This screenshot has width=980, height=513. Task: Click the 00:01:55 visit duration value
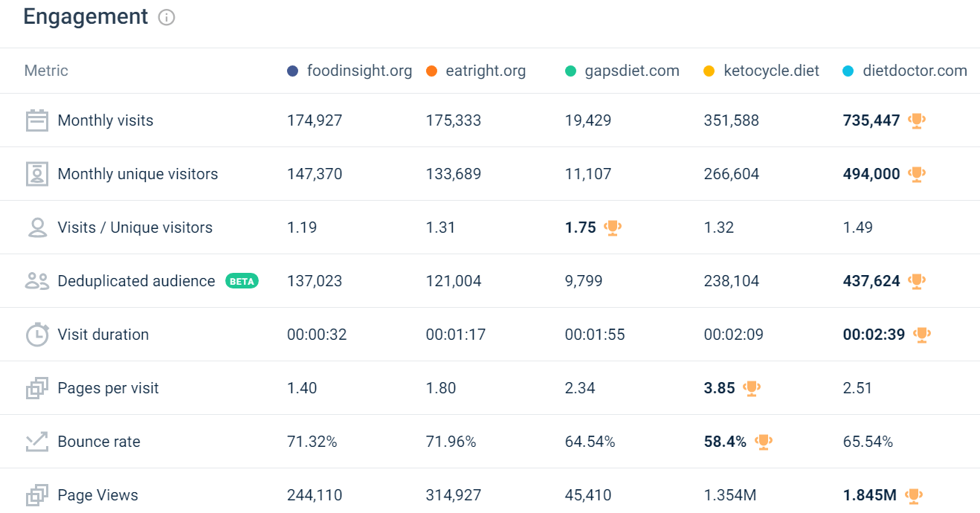(x=595, y=335)
